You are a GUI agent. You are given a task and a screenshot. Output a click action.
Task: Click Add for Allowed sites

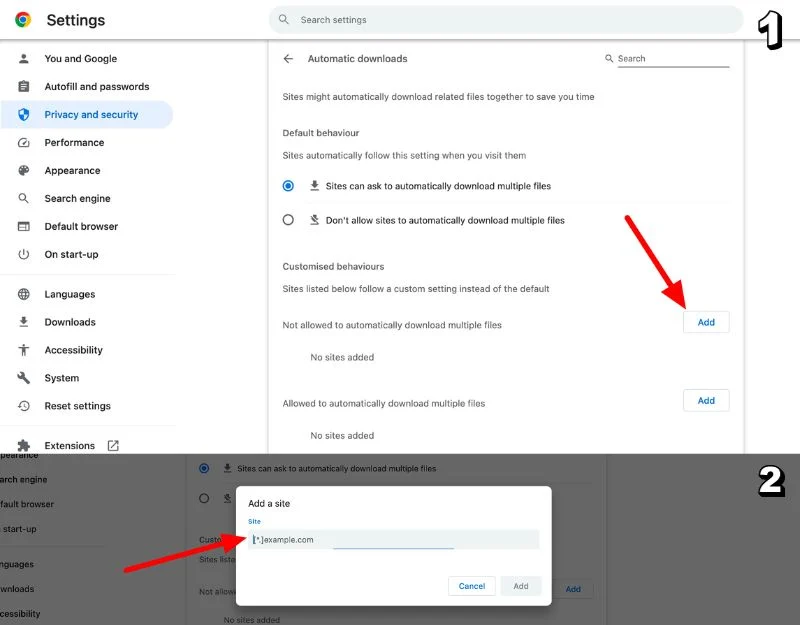click(x=706, y=401)
